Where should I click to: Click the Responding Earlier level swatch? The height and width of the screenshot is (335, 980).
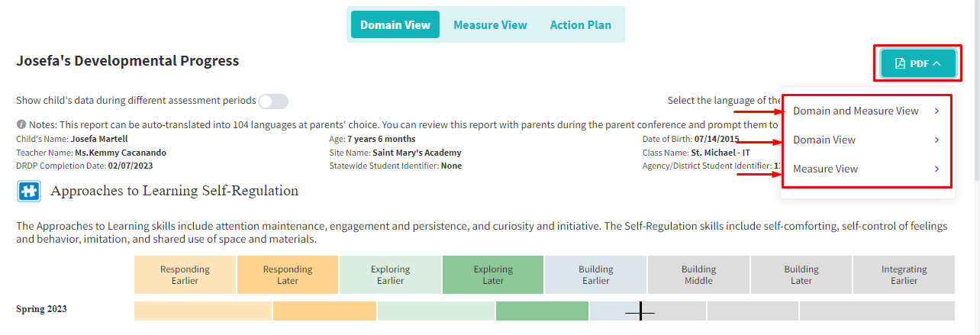pos(185,275)
